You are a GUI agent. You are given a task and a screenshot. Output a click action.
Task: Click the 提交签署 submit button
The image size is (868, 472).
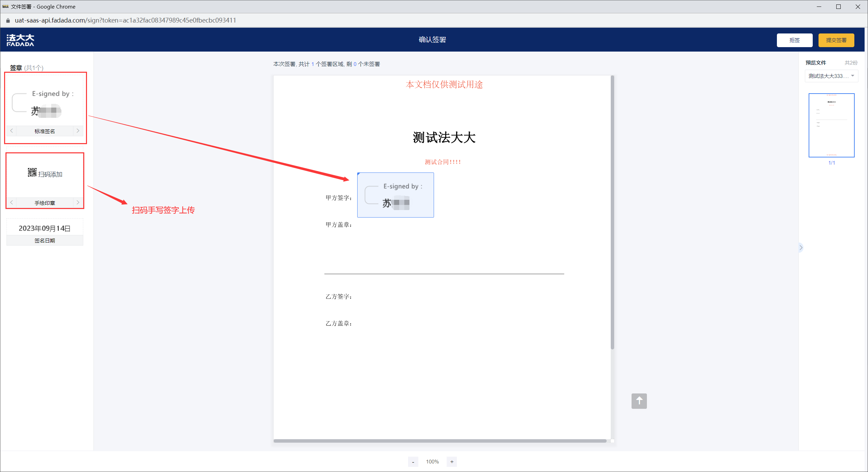(836, 40)
